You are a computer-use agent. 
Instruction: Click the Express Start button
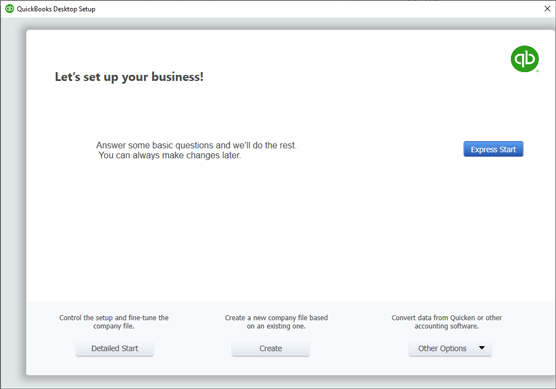point(493,149)
